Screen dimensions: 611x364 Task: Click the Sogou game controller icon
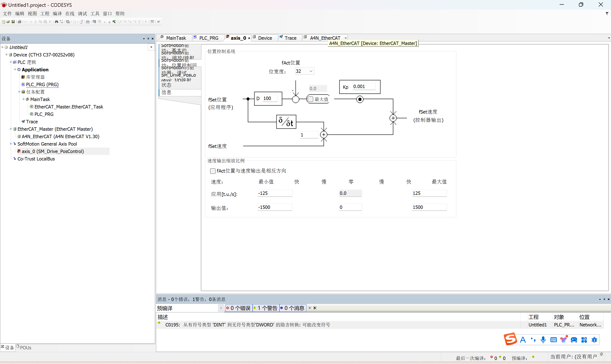pyautogui.click(x=574, y=340)
